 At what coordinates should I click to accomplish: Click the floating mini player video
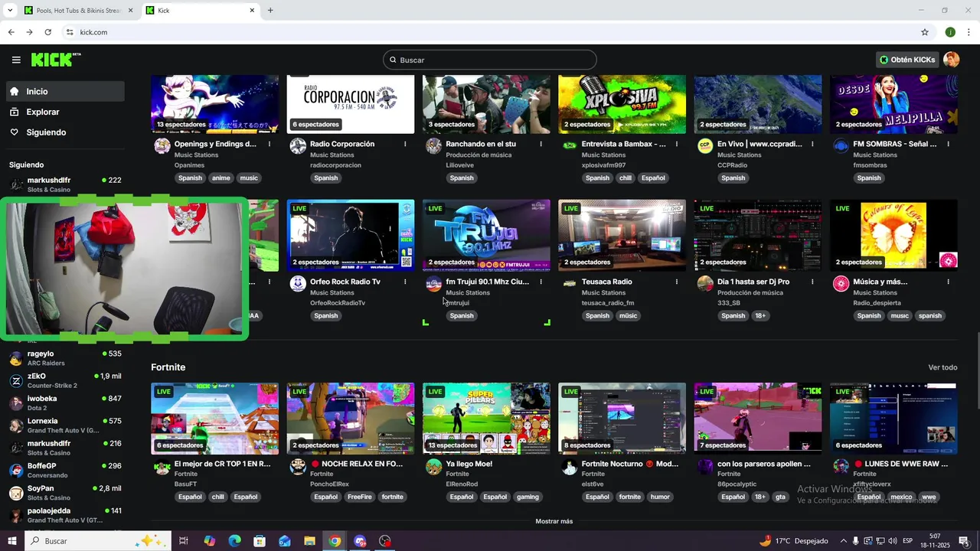(124, 268)
